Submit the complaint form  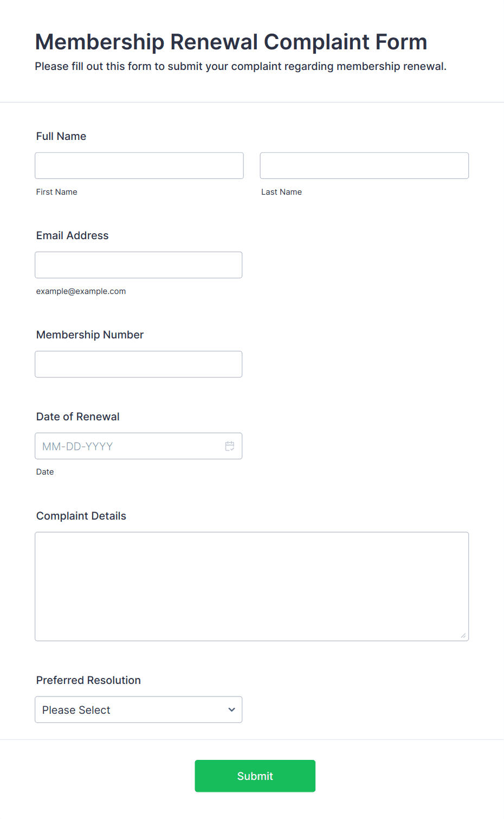point(255,776)
